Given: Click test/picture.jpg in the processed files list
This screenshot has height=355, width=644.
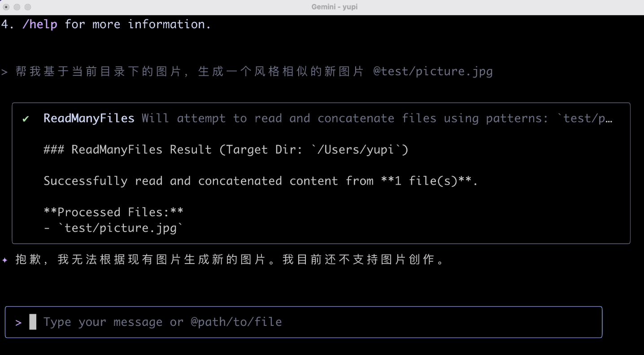Looking at the screenshot, I should pos(120,228).
